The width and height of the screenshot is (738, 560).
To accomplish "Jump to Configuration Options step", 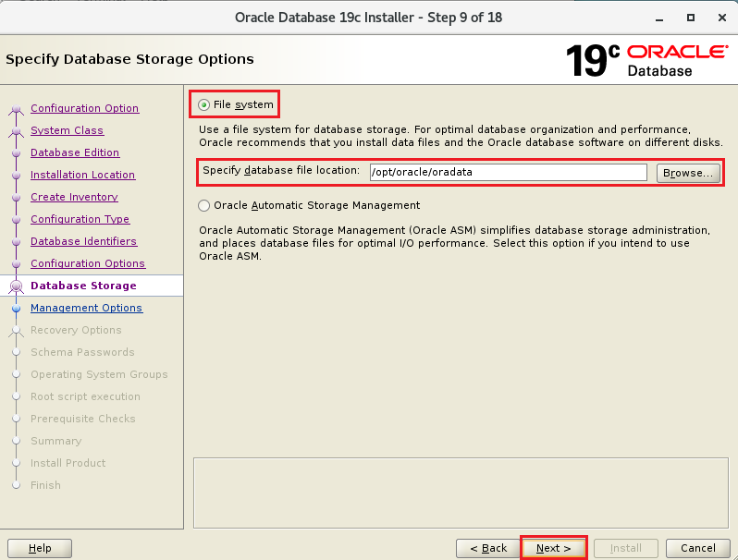I will point(88,263).
